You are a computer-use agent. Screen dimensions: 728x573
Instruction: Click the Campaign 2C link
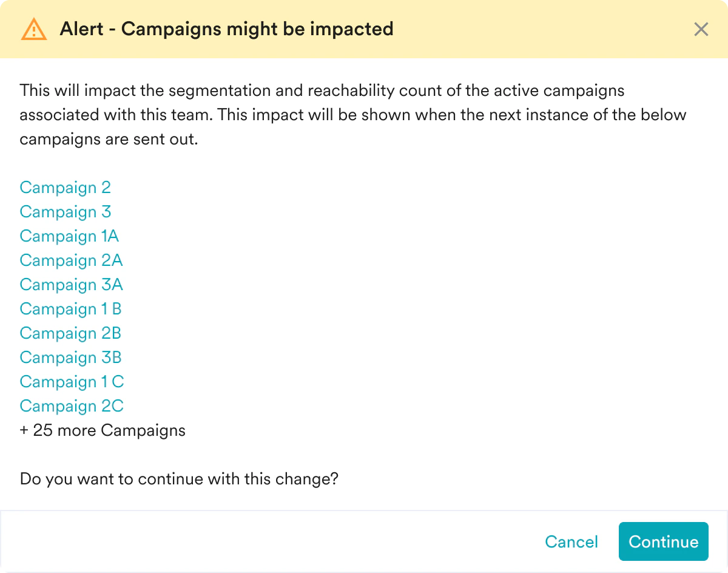pyautogui.click(x=72, y=406)
